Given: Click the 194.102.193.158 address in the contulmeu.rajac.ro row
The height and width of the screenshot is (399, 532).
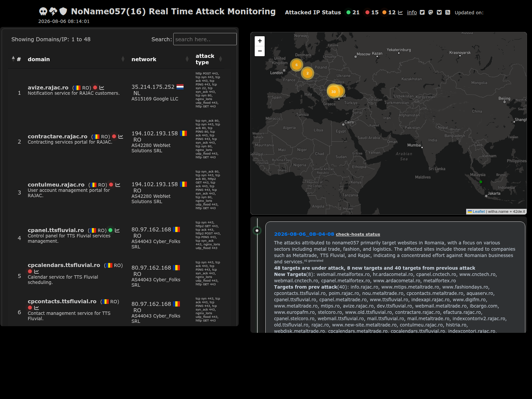Looking at the screenshot, I should coord(155,184).
